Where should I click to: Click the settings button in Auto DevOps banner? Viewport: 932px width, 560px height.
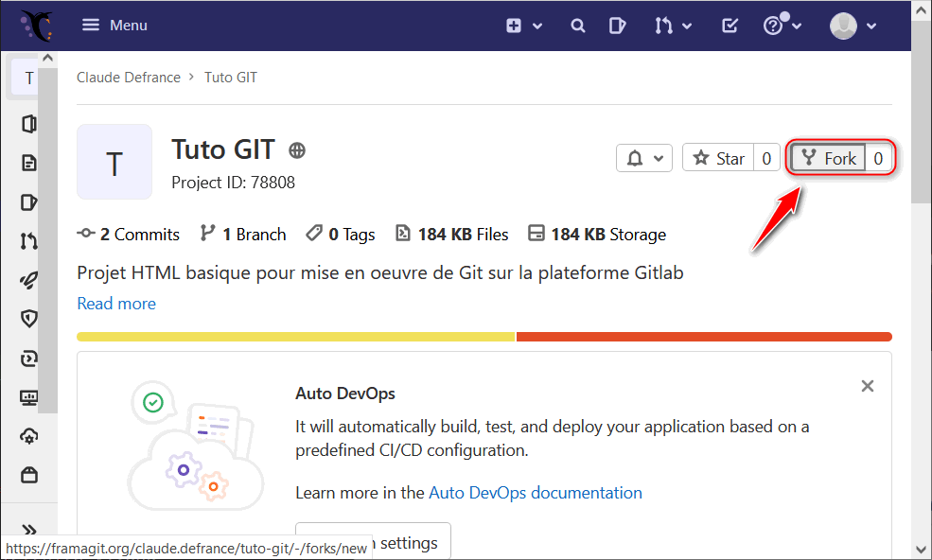[x=374, y=541]
